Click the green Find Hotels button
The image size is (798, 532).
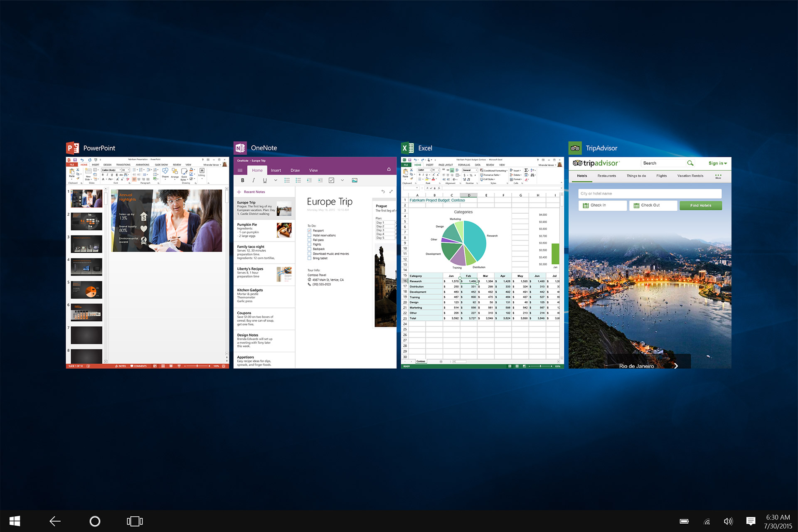(x=701, y=205)
